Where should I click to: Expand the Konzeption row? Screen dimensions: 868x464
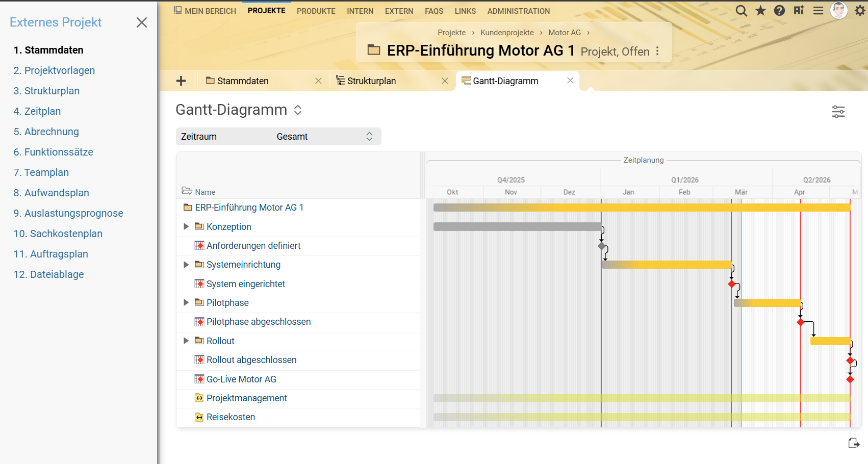pyautogui.click(x=186, y=226)
